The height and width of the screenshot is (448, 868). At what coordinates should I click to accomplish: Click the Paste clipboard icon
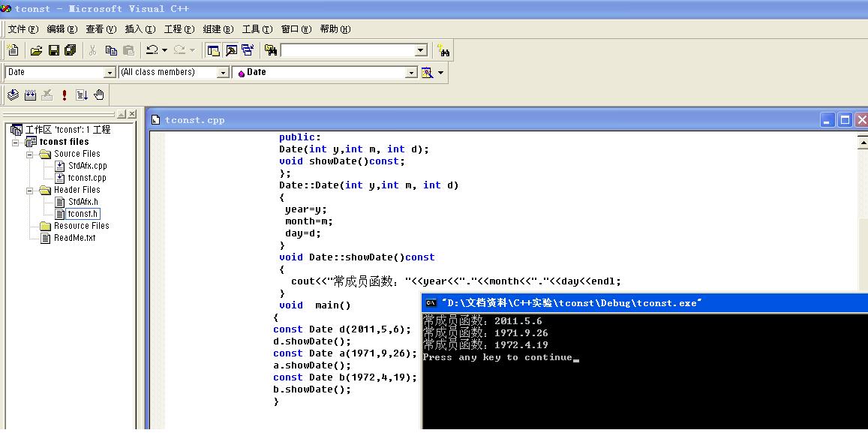pos(128,50)
